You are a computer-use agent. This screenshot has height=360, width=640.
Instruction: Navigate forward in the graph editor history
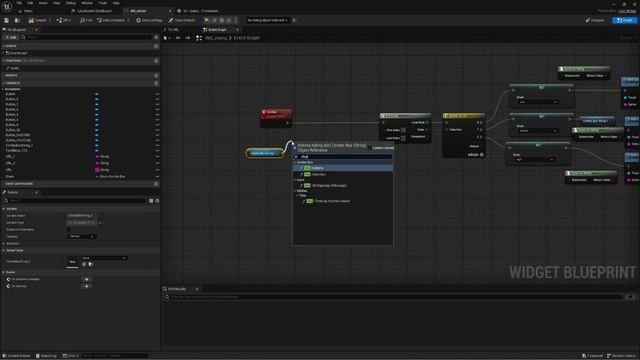(x=188, y=38)
